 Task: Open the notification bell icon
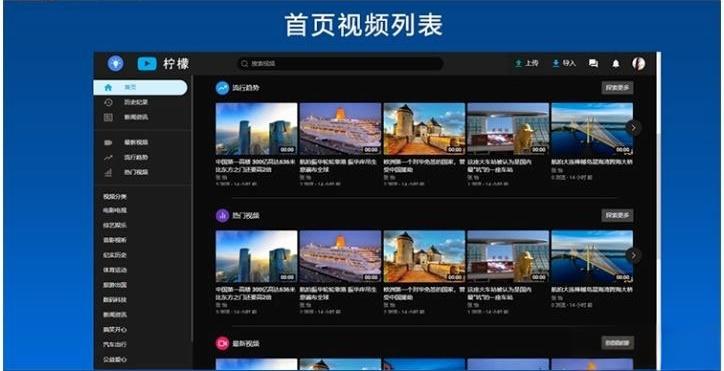point(616,64)
